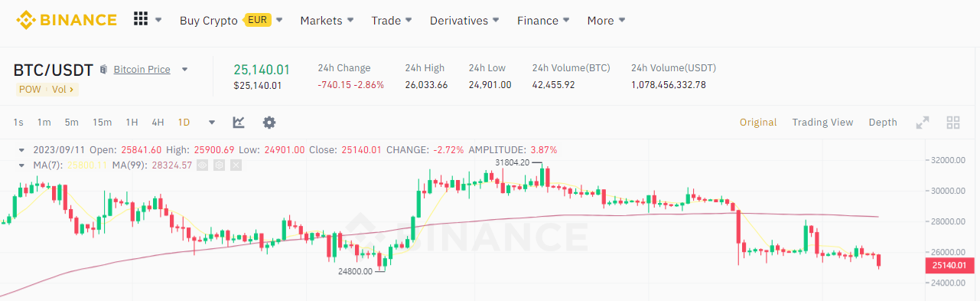Switch chart interval to 4H
Screen dimensions: 980x301
(x=158, y=123)
